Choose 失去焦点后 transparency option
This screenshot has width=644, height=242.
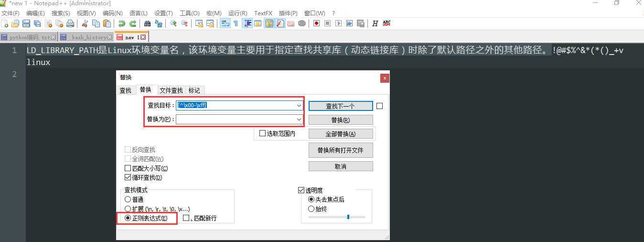tap(311, 199)
